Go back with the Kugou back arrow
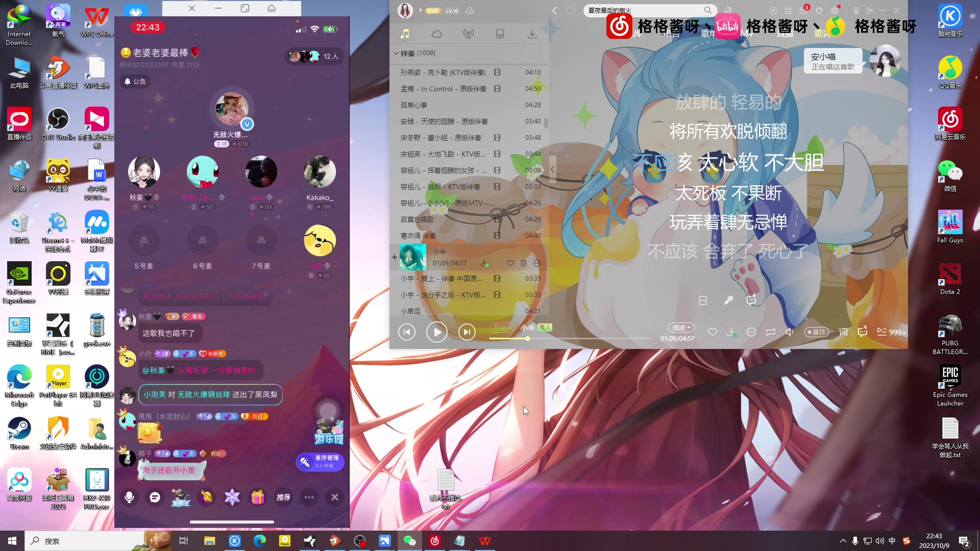Viewport: 980px width, 551px height. point(555,11)
